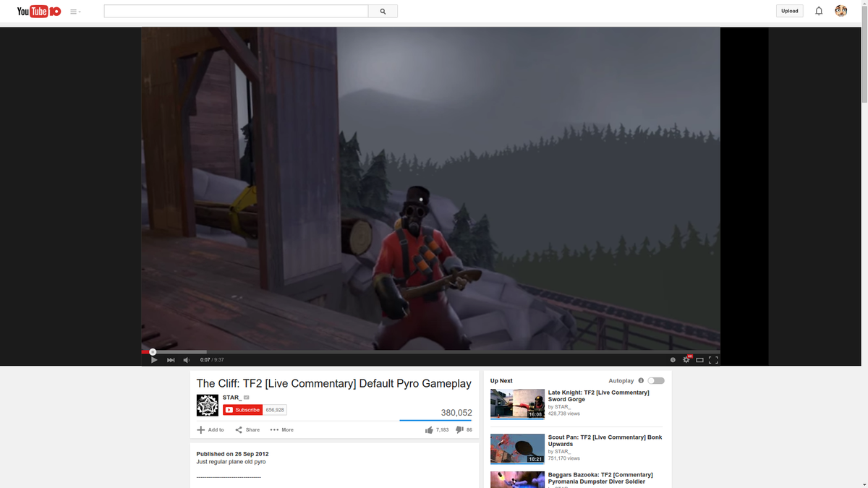Play the video

[x=154, y=360]
